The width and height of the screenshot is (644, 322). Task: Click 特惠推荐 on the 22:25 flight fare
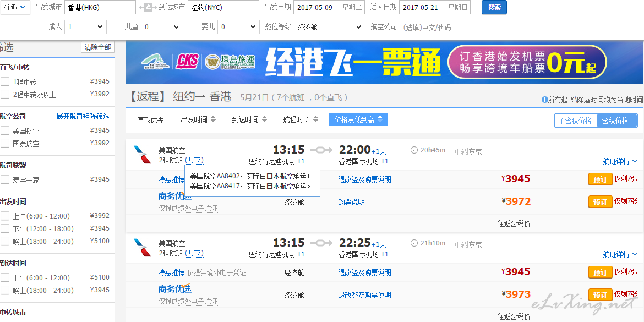(172, 272)
